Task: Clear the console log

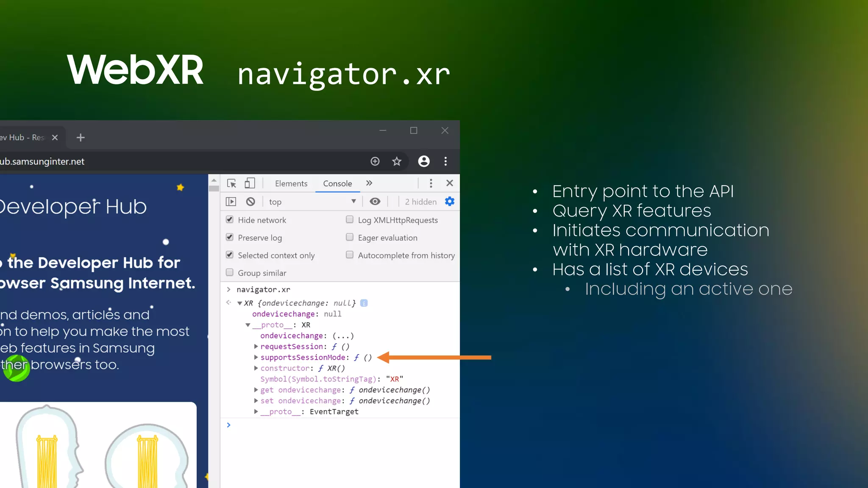Action: tap(250, 202)
